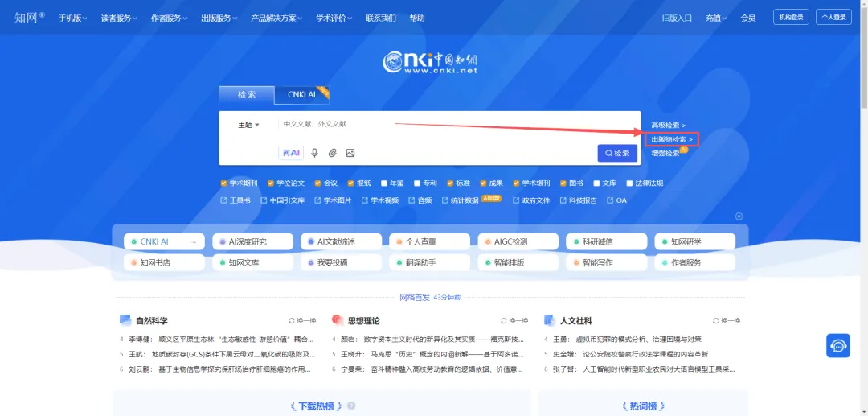Expand the 充值 dropdown
This screenshot has width=868, height=416.
click(x=716, y=18)
